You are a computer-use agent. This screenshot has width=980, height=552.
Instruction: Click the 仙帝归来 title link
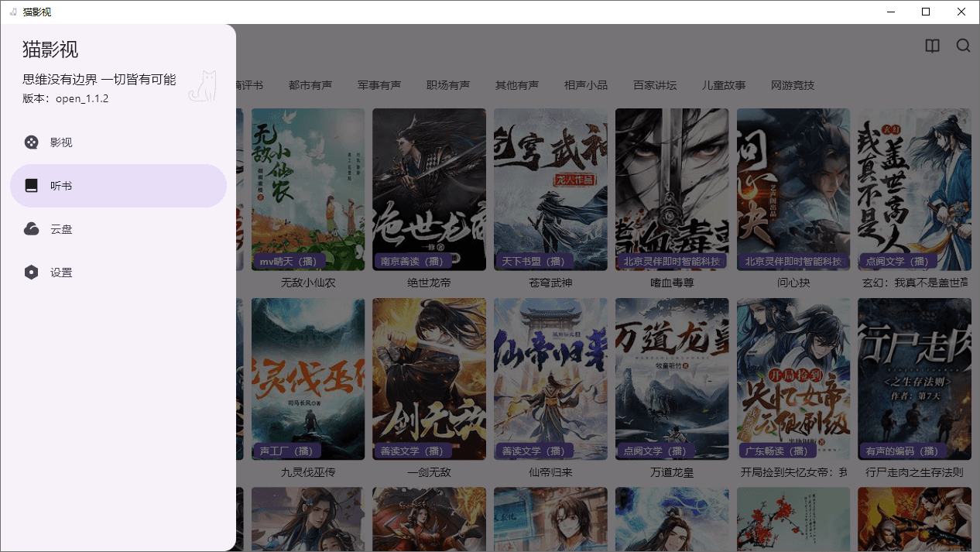[550, 471]
